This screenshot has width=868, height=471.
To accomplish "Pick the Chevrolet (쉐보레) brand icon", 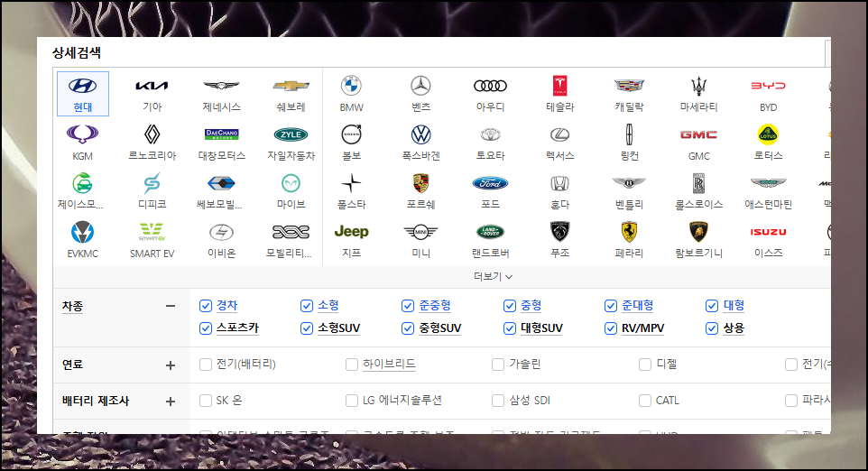I will click(291, 86).
